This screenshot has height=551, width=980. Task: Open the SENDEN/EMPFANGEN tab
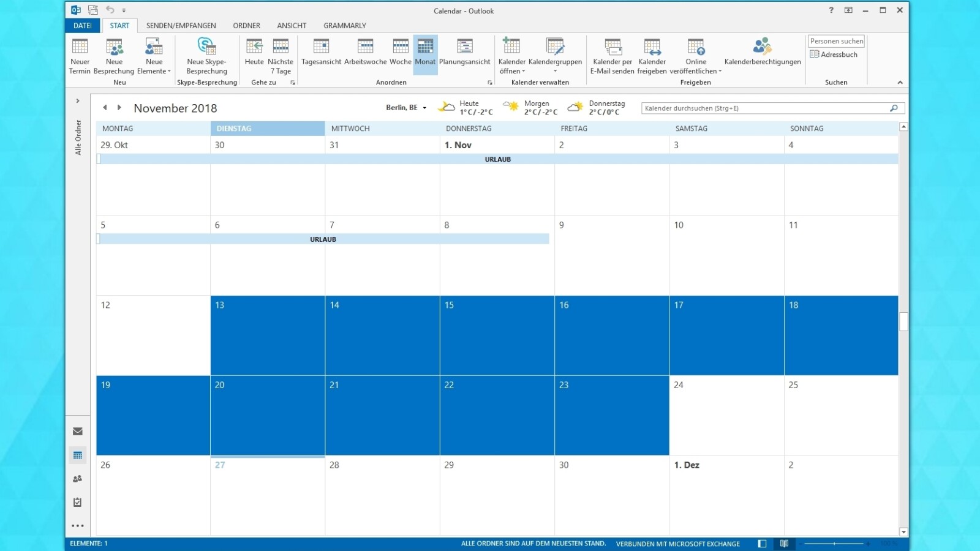point(181,26)
